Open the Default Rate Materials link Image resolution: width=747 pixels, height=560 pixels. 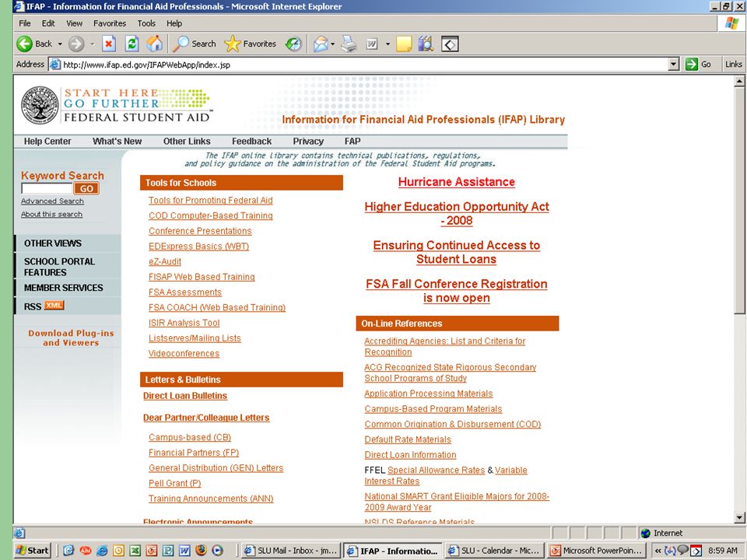(408, 439)
